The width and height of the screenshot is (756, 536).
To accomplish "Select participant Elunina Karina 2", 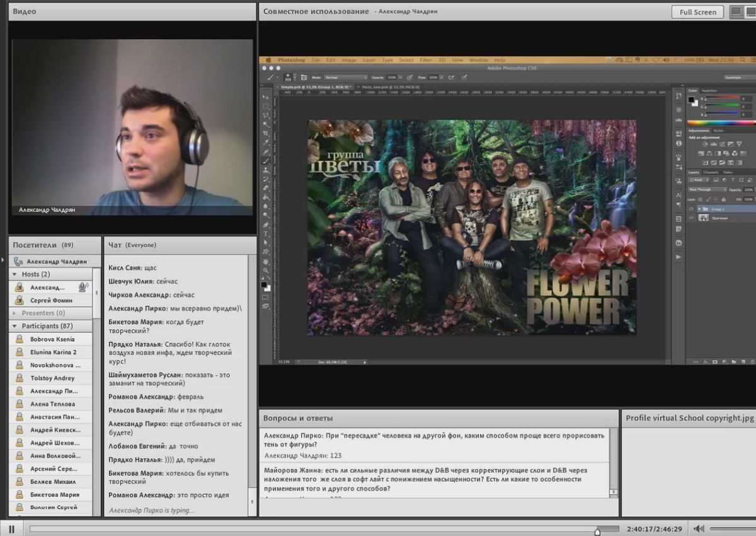I will click(x=51, y=352).
